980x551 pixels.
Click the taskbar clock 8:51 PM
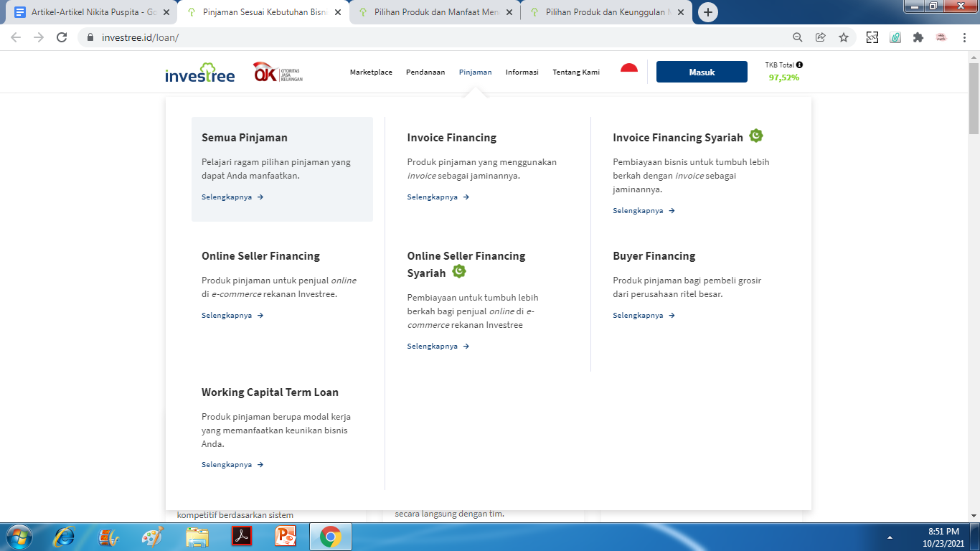943,532
